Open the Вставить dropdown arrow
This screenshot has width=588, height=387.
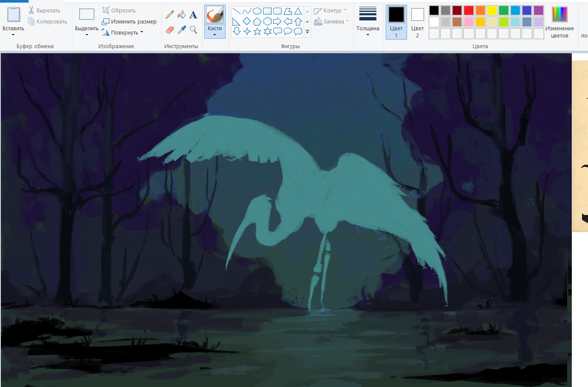coord(13,35)
